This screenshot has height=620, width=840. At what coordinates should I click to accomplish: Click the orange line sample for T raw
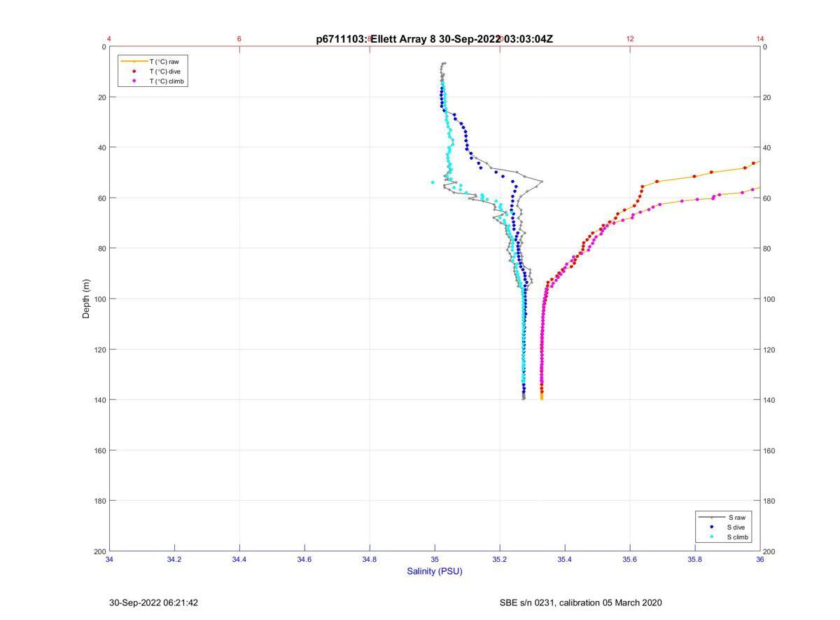click(x=134, y=62)
